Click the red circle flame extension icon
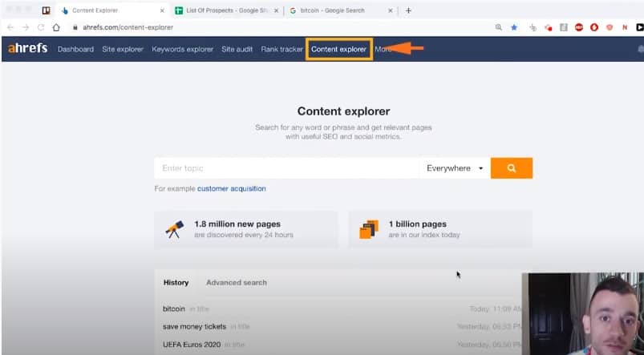Viewport: 644px width, 355px height. click(x=594, y=27)
